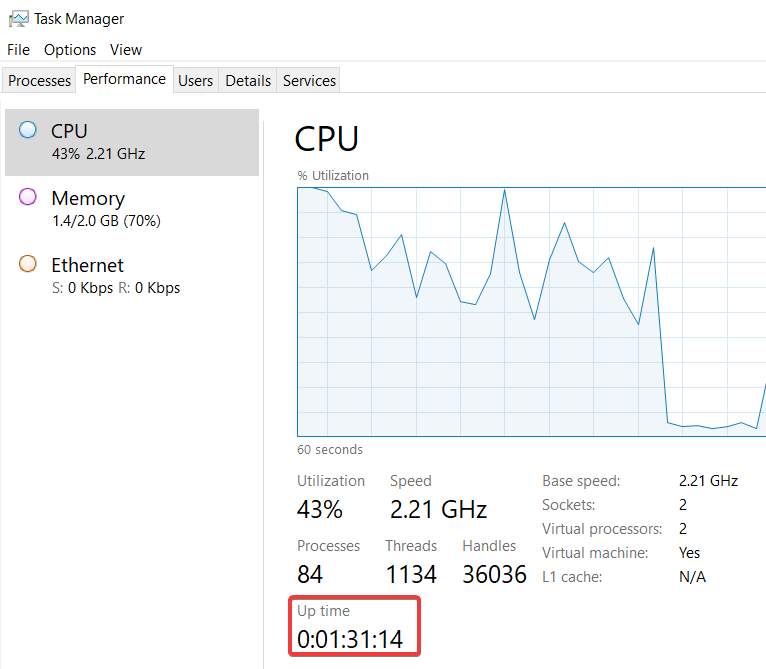Click the Handles count 36036
Viewport: 766px width, 669px height.
point(494,574)
